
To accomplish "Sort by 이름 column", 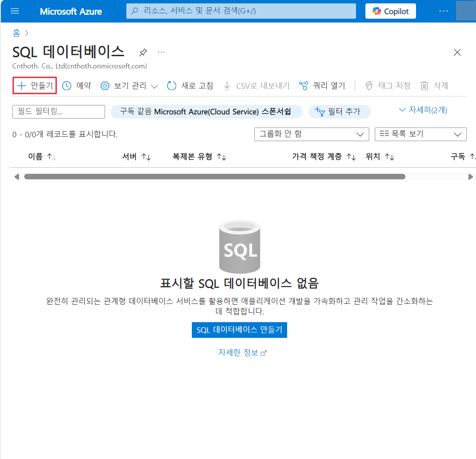I will 42,156.
